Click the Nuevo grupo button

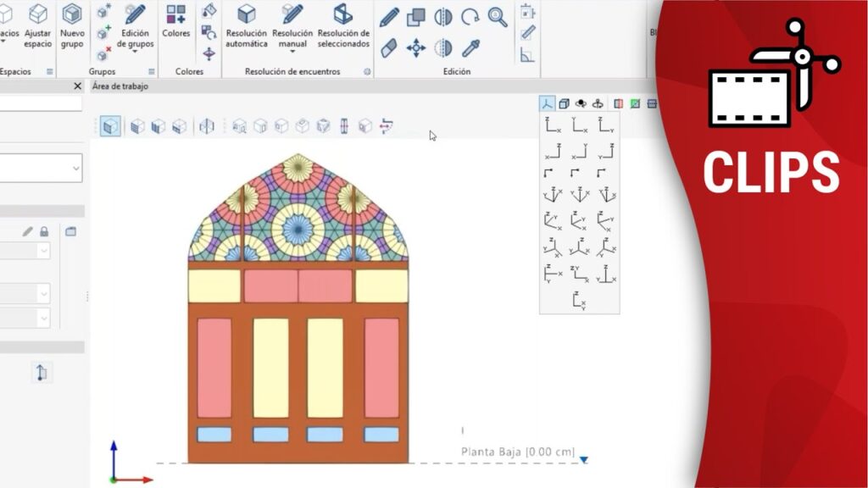coord(72,25)
